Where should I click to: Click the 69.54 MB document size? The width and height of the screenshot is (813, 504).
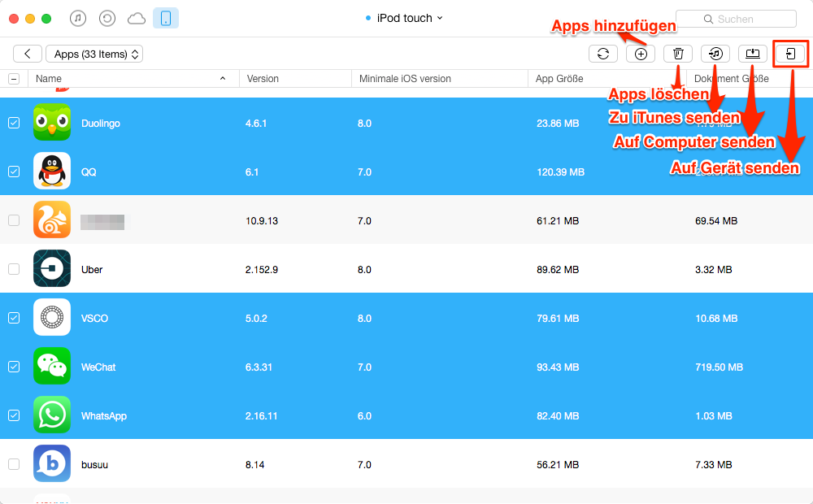tap(716, 221)
